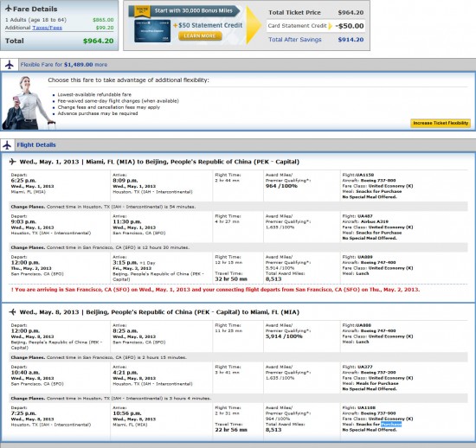Click the airplane icon beside Flight Details heading
The width and height of the screenshot is (476, 448).
click(x=7, y=145)
